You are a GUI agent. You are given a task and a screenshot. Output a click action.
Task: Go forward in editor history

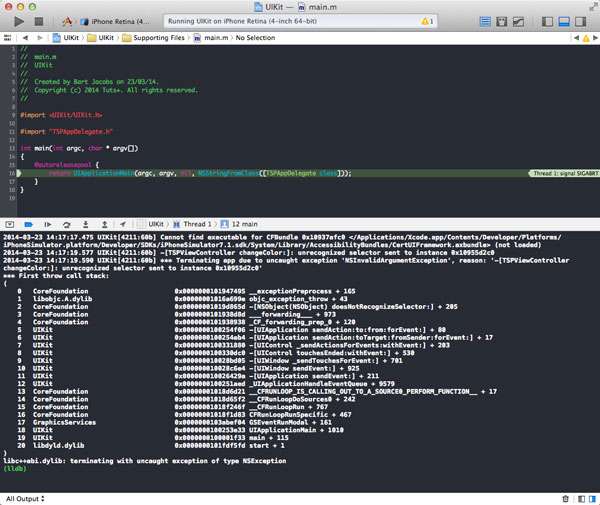(39, 37)
